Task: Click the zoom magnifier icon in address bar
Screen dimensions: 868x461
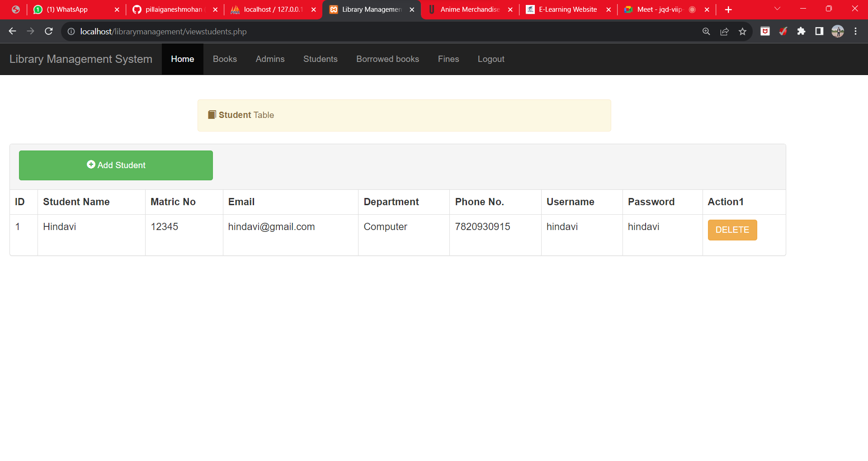Action: [706, 32]
